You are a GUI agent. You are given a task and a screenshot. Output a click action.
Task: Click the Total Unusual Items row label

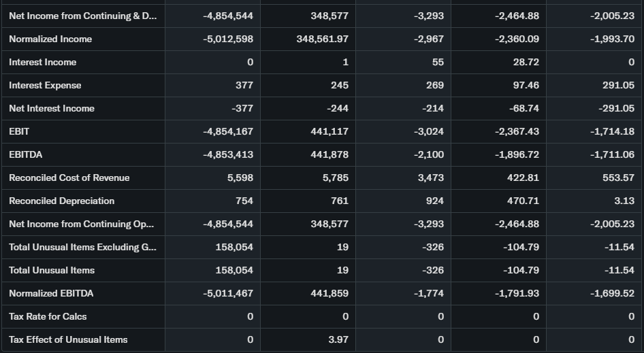click(x=52, y=270)
